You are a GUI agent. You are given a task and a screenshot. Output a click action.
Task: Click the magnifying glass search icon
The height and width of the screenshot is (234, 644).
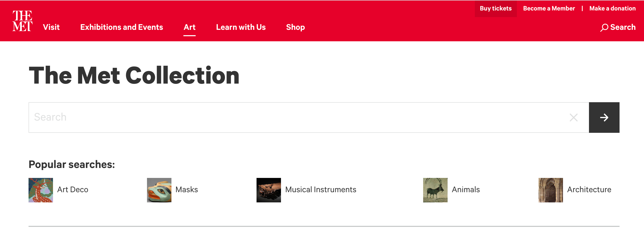604,28
